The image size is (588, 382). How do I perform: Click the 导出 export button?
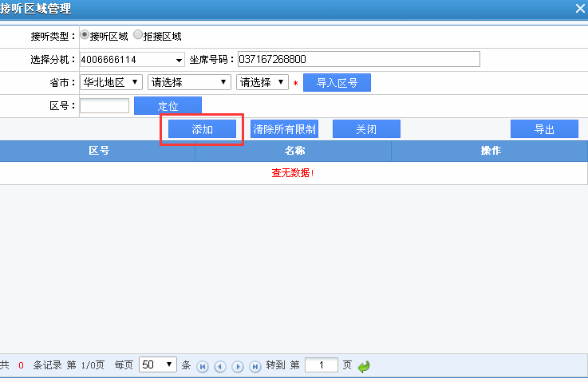point(544,129)
